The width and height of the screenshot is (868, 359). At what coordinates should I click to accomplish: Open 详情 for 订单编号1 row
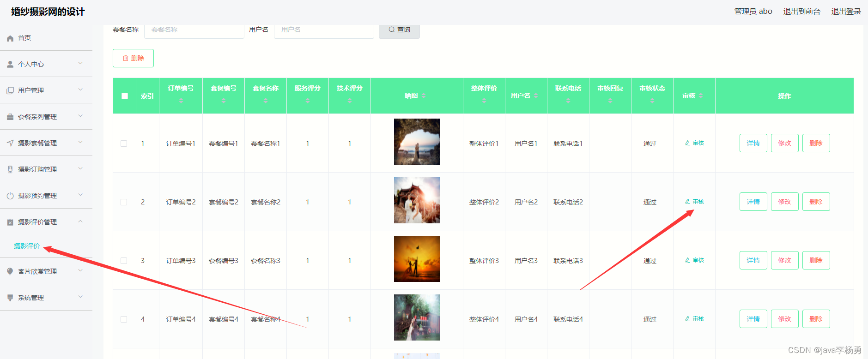click(x=753, y=143)
